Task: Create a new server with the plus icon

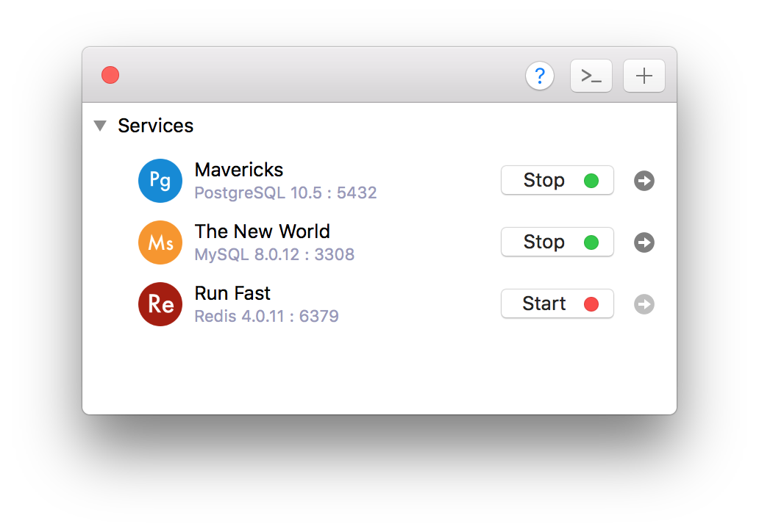Action: point(644,75)
